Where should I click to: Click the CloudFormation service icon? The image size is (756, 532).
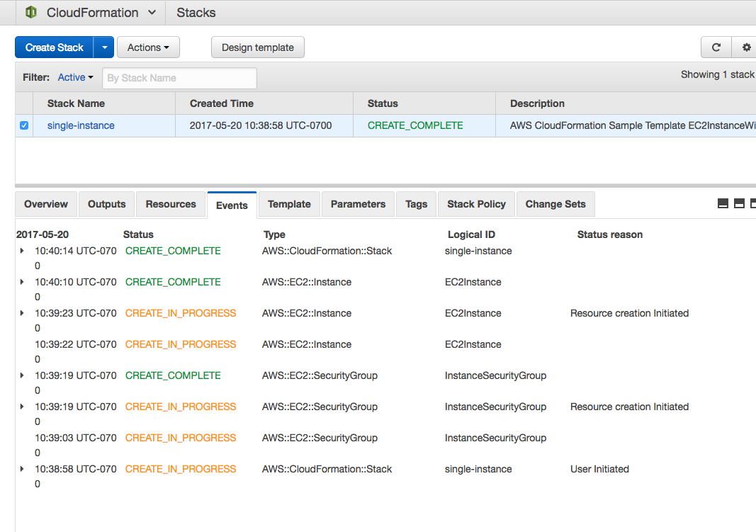(x=29, y=12)
